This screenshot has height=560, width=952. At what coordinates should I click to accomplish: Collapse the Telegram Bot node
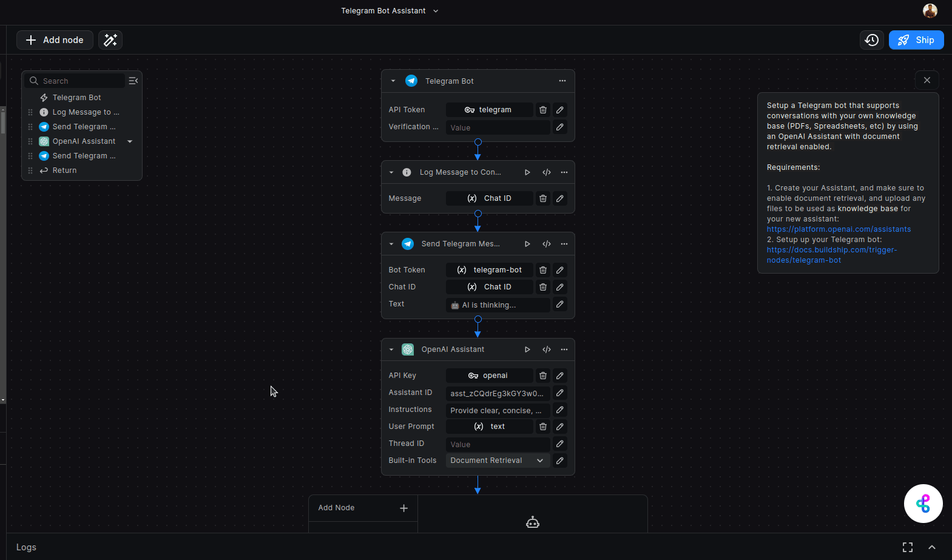click(x=393, y=81)
